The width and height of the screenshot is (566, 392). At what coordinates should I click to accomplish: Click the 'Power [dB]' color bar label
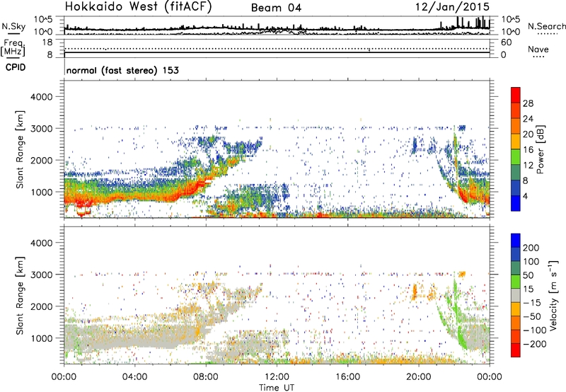pyautogui.click(x=540, y=149)
